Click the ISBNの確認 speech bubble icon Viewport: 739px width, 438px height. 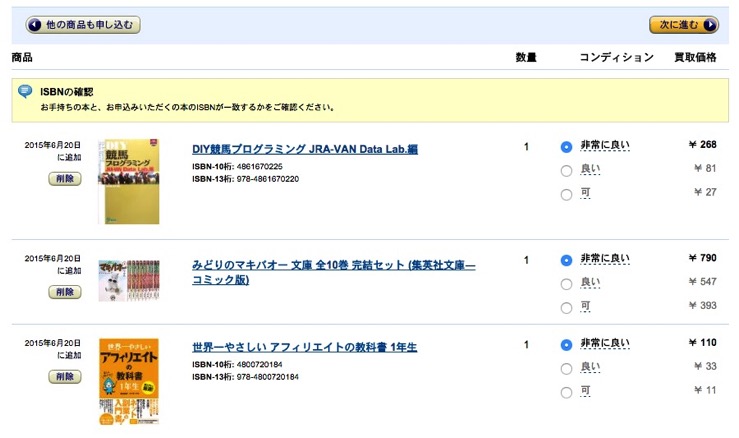[x=25, y=91]
